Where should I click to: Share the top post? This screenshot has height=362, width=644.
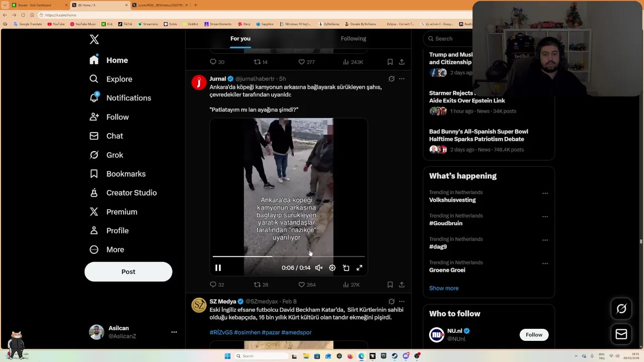point(401,62)
